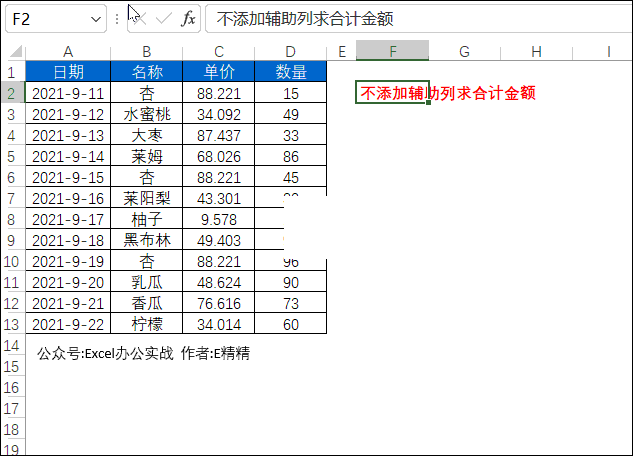Viewport: 633px width, 456px height.
Task: Click cell 大枣
Action: (x=147, y=135)
